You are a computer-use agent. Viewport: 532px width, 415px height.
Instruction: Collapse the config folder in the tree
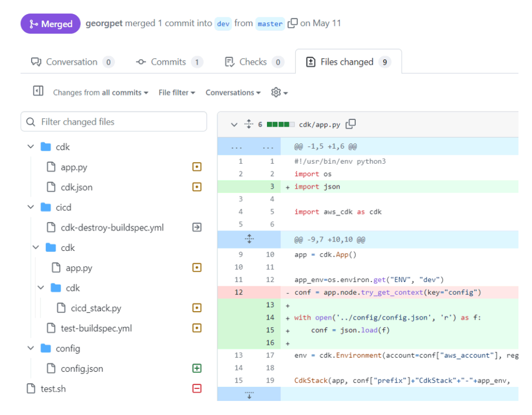point(30,349)
